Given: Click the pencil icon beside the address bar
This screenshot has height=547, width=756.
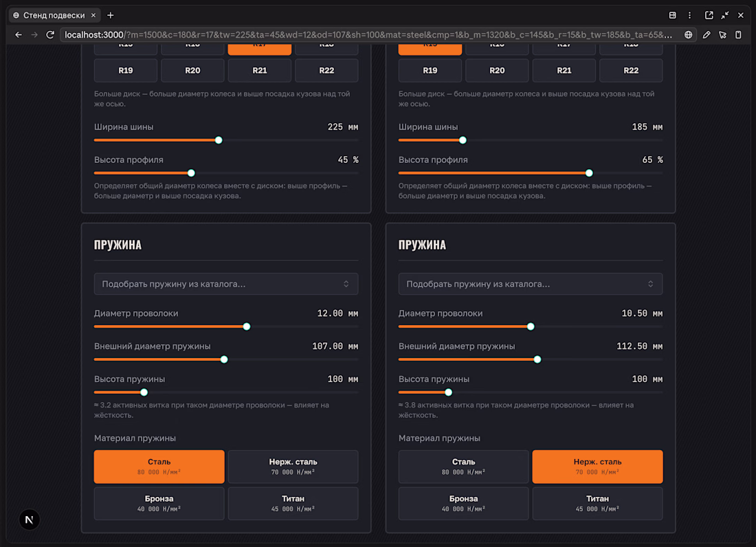Looking at the screenshot, I should point(707,34).
